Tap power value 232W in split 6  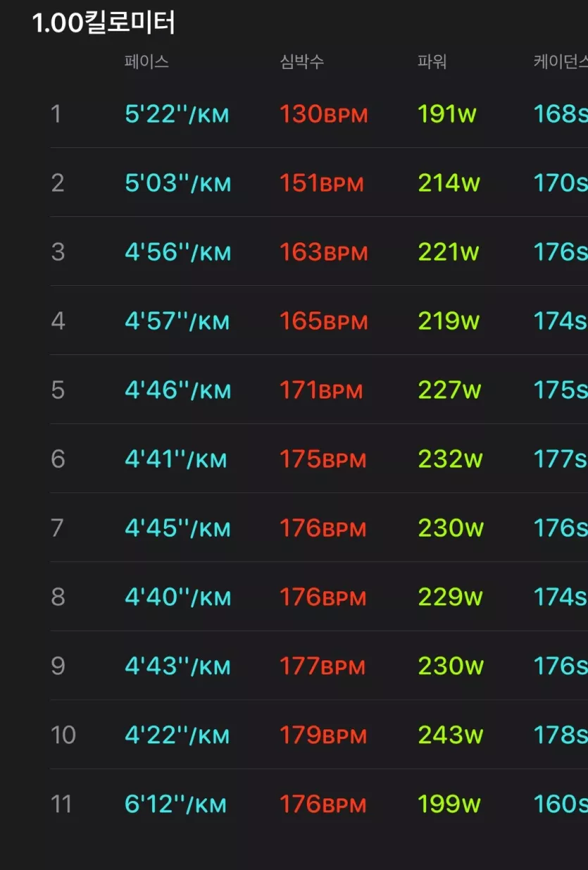[450, 459]
